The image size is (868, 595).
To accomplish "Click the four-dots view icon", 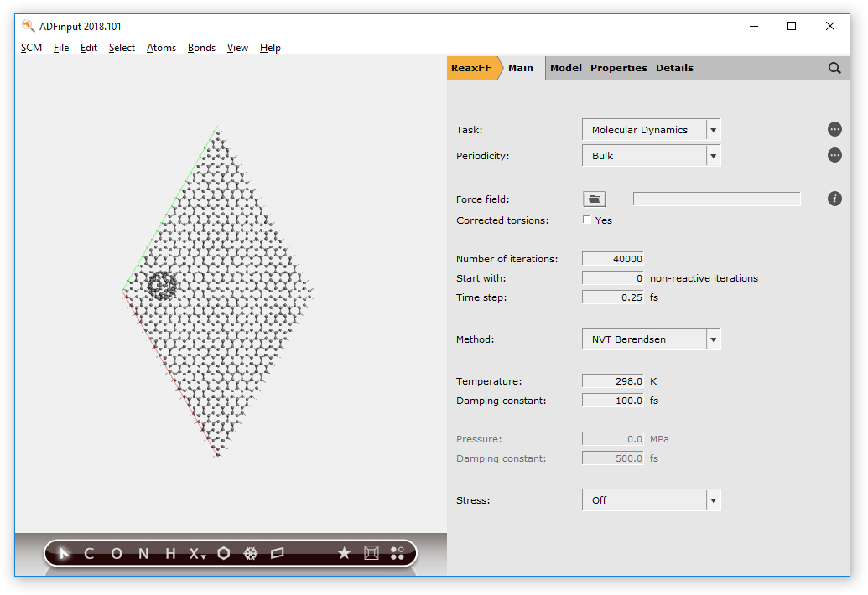I will (x=398, y=553).
